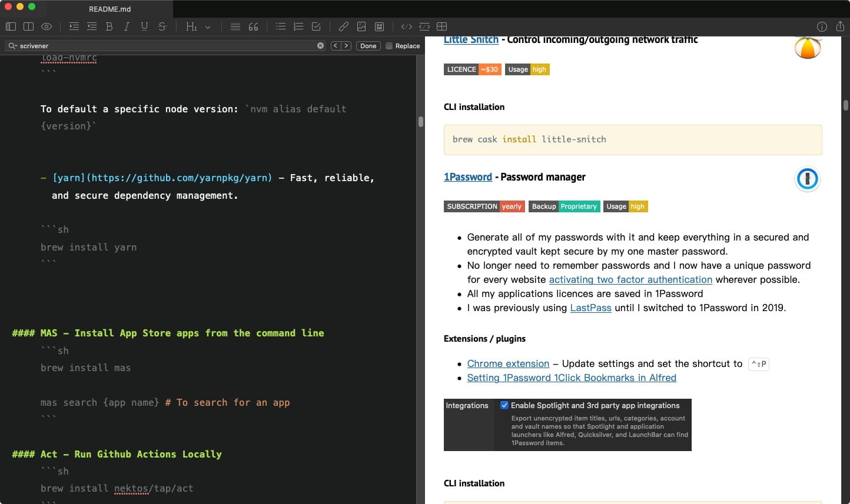Increase indent with the indent-right icon

point(74,26)
